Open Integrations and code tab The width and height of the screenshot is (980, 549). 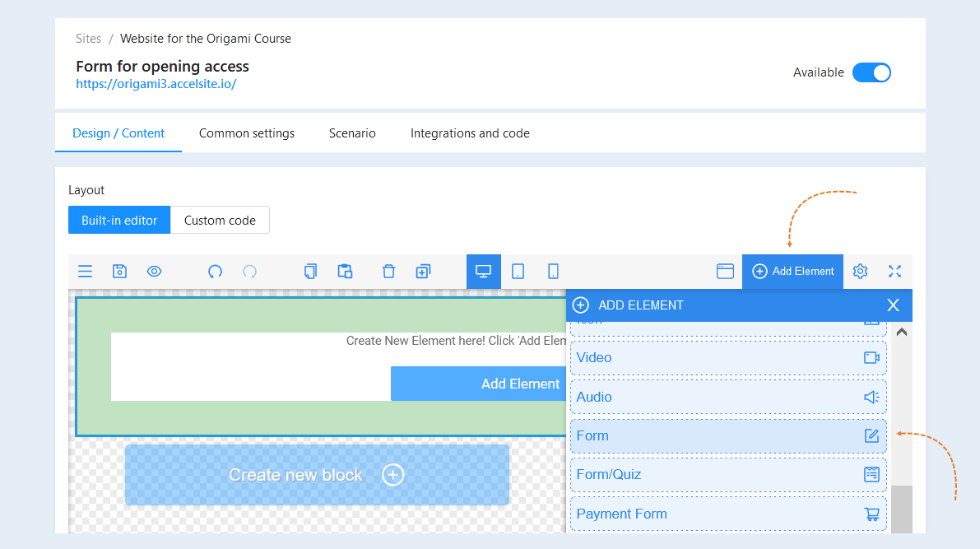[x=470, y=133]
